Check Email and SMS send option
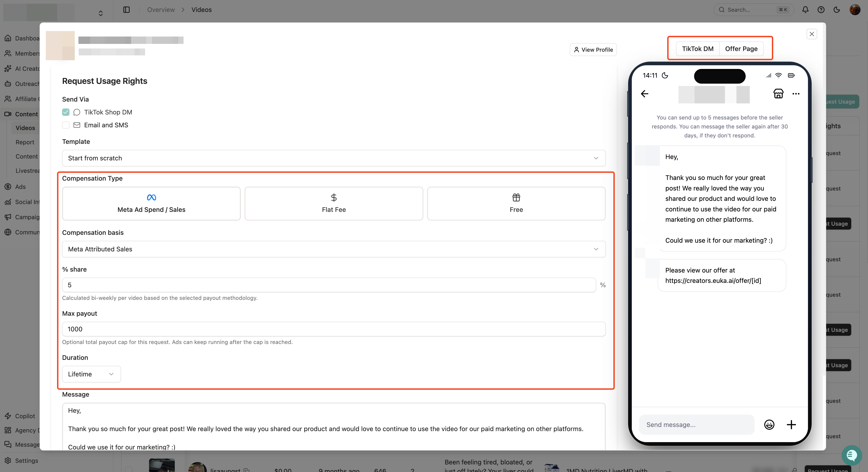This screenshot has height=472, width=868. (66, 125)
